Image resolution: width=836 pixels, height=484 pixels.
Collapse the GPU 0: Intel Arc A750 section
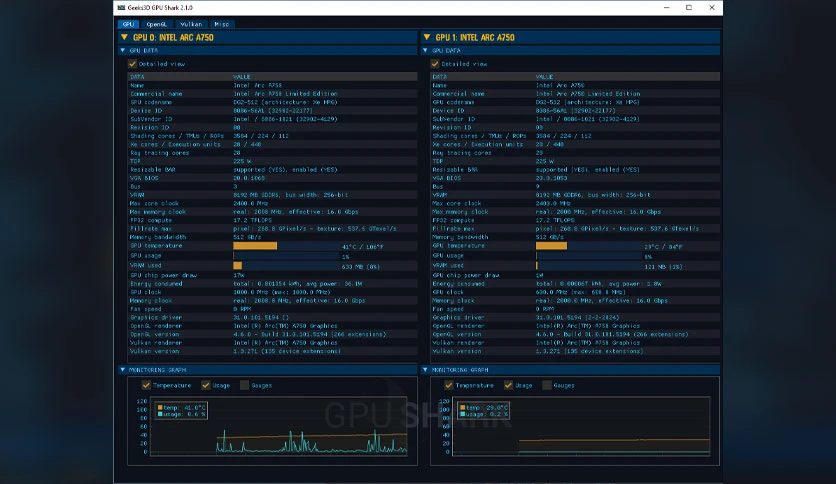124,37
